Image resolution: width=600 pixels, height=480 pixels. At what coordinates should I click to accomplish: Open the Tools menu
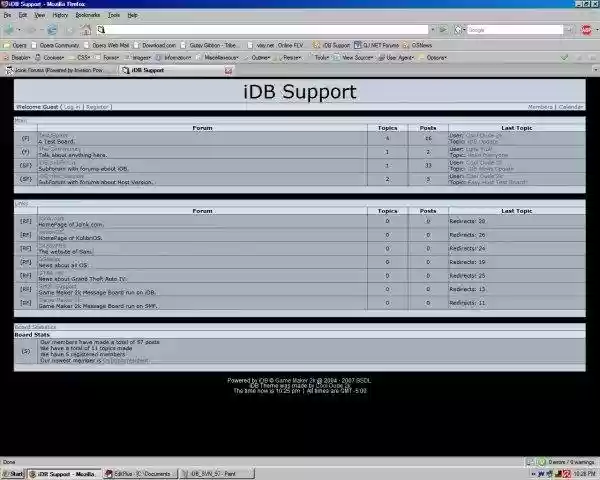(114, 15)
